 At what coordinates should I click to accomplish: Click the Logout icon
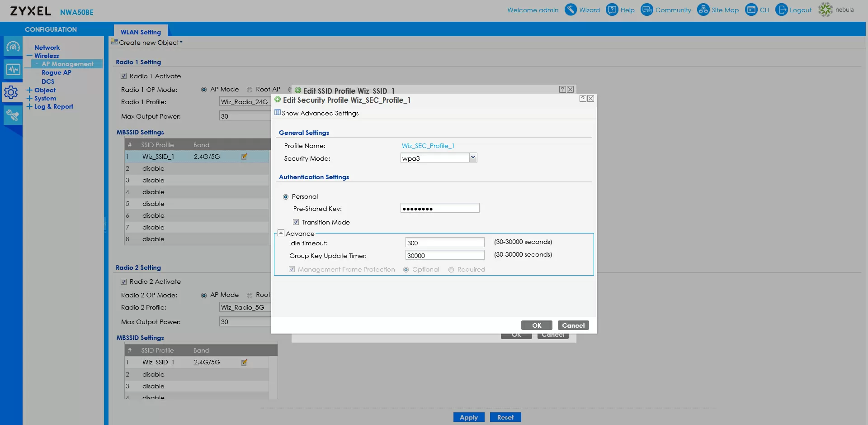point(781,10)
